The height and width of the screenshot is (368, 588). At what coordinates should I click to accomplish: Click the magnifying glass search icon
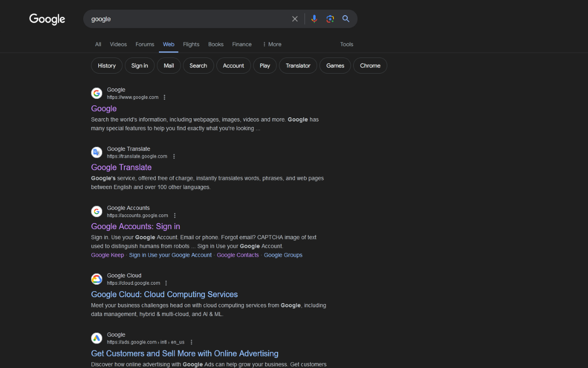pos(346,19)
